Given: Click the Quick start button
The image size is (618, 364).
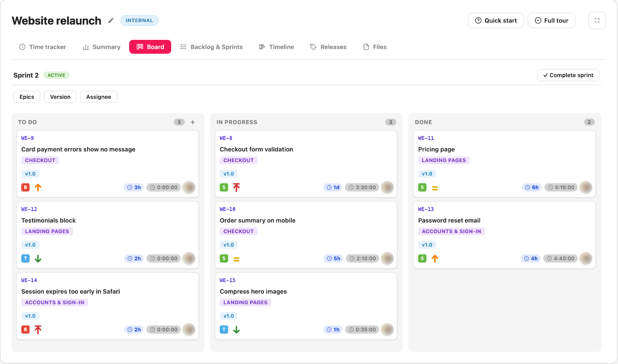Looking at the screenshot, I should click(x=496, y=20).
